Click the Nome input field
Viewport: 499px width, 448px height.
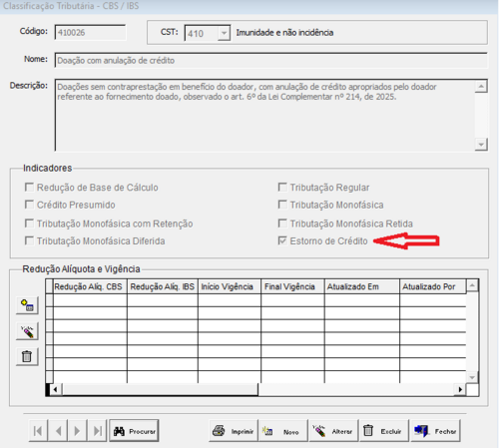pyautogui.click(x=271, y=60)
